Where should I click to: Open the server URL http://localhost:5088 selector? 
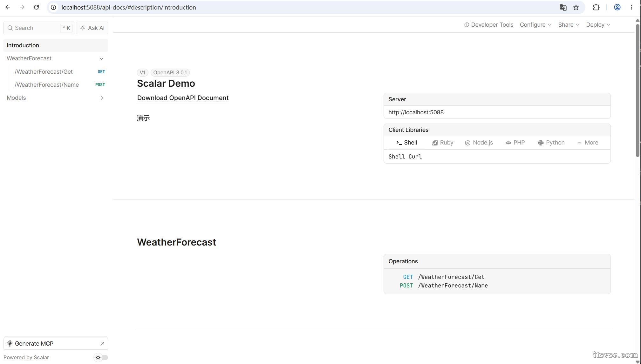tap(497, 112)
